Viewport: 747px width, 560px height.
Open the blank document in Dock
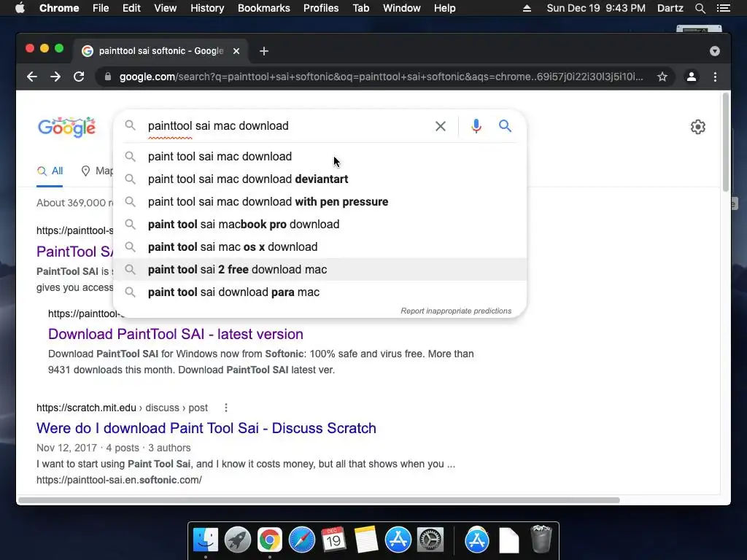[508, 540]
